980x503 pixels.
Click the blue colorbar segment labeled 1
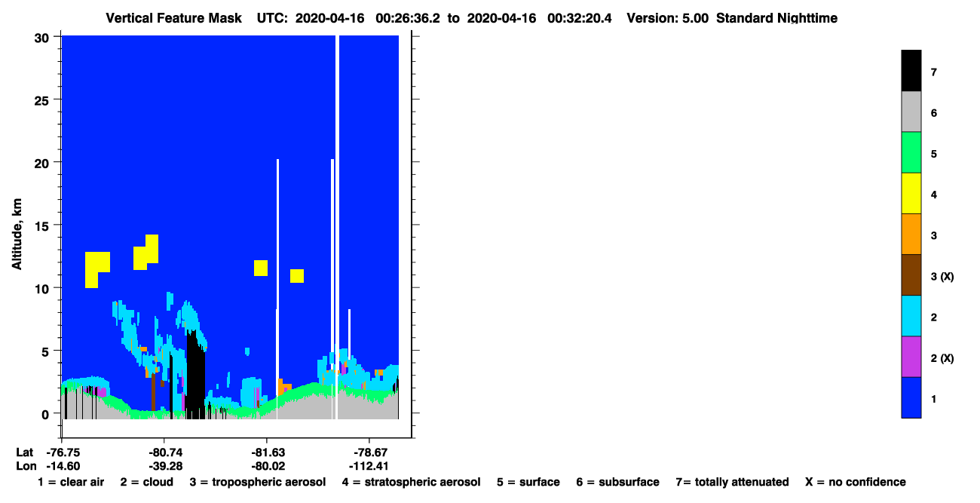(911, 397)
